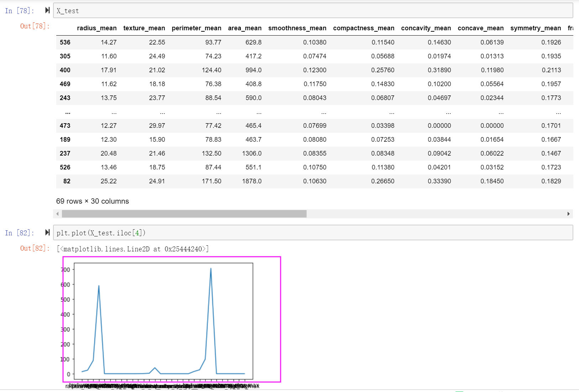
Task: Click symmetry_mean value 0.2113
Action: [x=551, y=70]
